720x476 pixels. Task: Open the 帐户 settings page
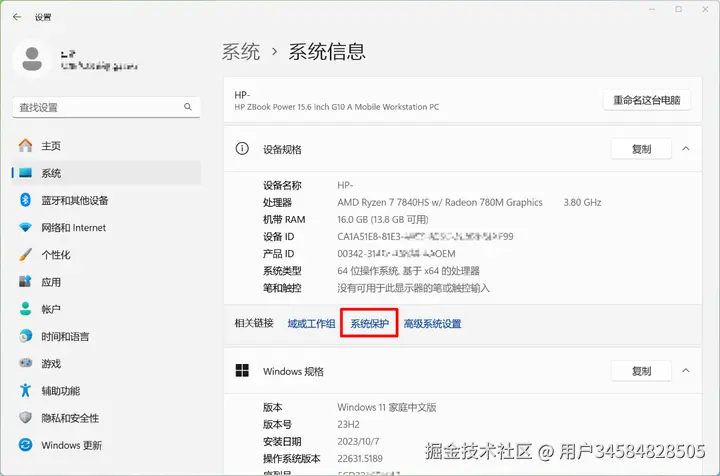tap(106, 309)
